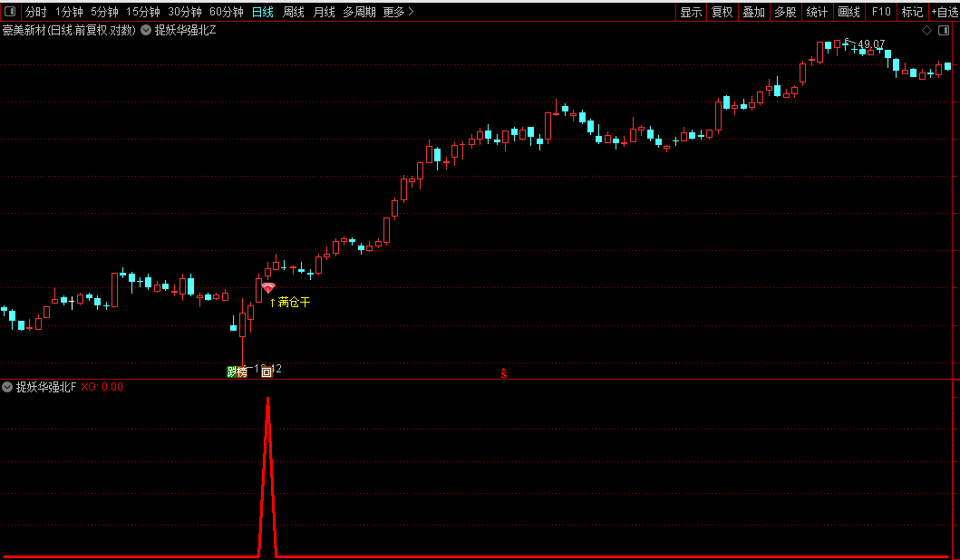
Task: Click the XG: 0.00 value
Action: pyautogui.click(x=102, y=387)
